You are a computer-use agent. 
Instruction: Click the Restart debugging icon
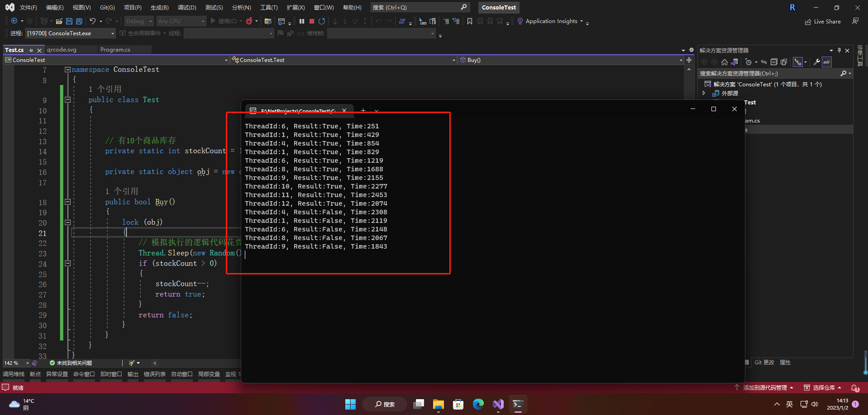coord(322,21)
